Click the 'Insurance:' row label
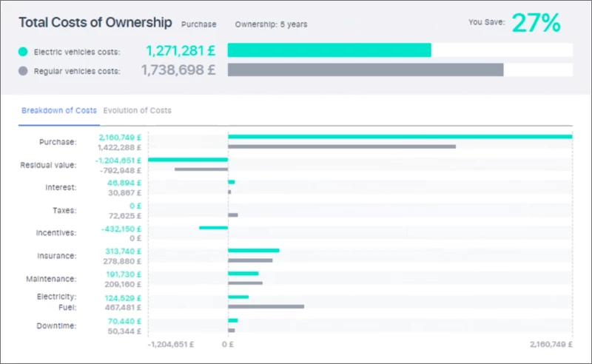 tap(57, 256)
